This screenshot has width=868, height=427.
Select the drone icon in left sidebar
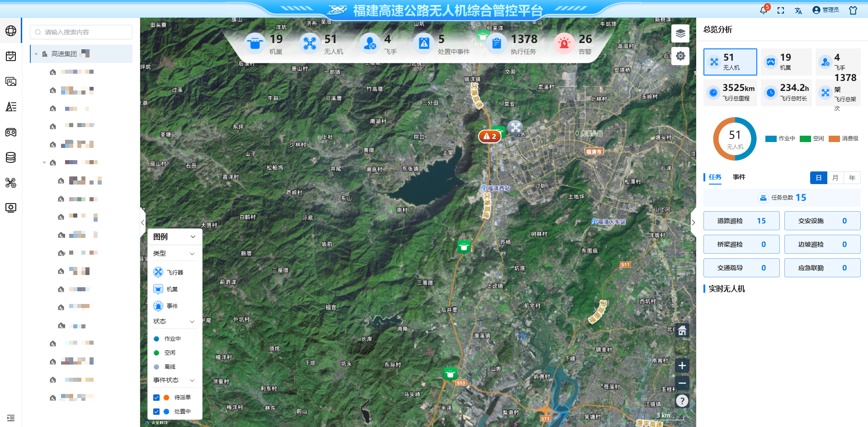(x=11, y=183)
